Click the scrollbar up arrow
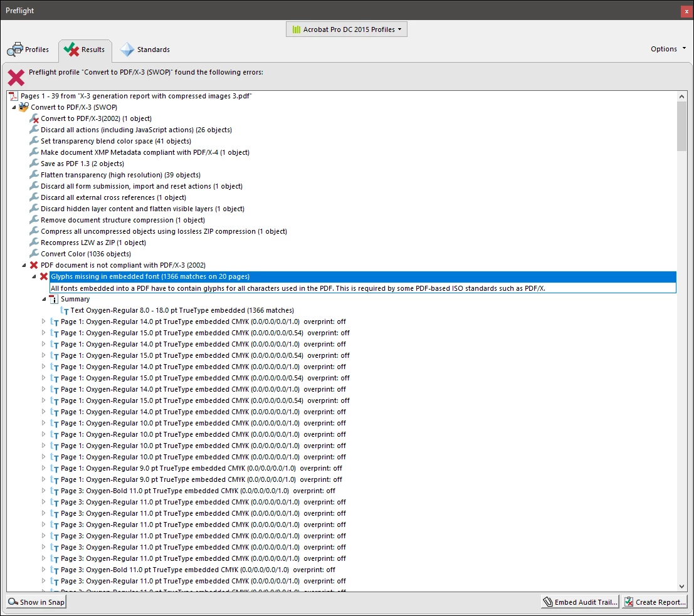Screen dimensions: 694x616 point(681,97)
